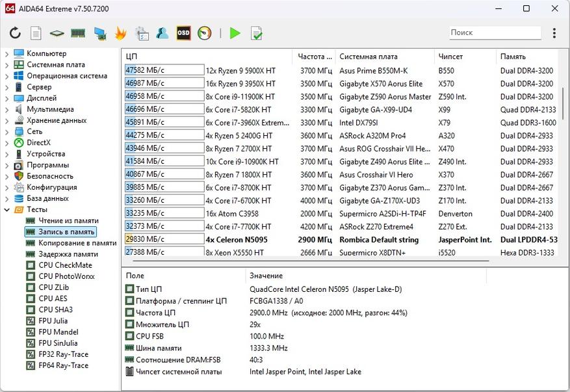
Task: Click the results checkmark document icon
Action: [256, 33]
